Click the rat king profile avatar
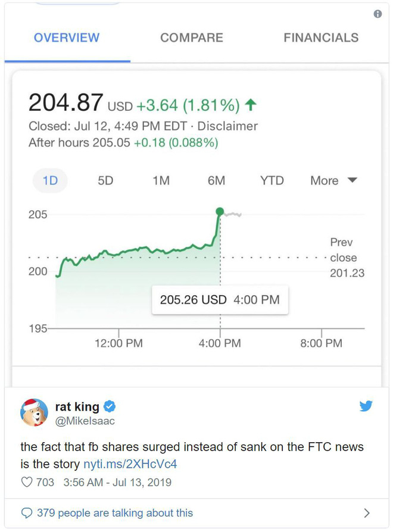This screenshot has height=532, width=393. (x=34, y=412)
